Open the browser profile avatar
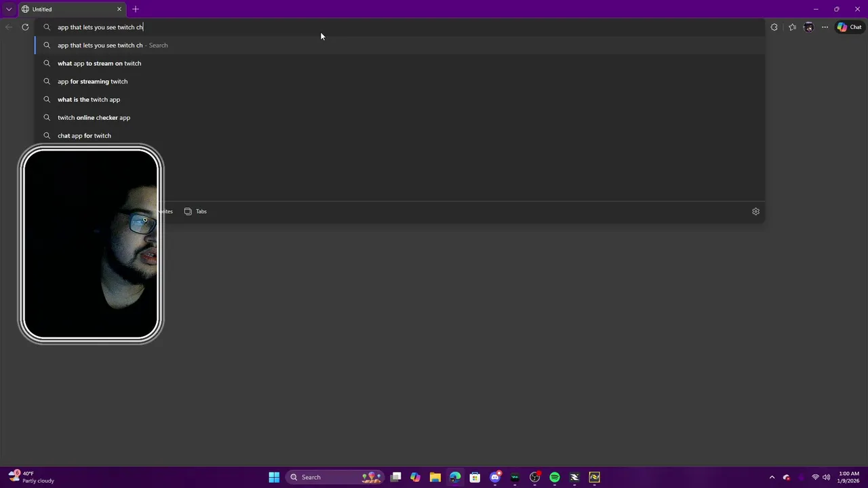868x488 pixels. click(808, 27)
